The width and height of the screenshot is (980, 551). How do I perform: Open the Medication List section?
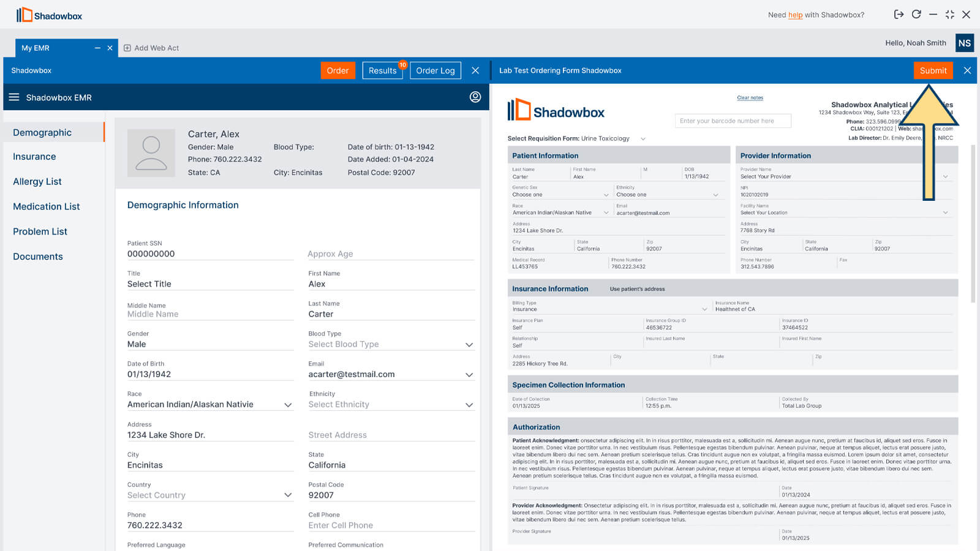click(47, 207)
